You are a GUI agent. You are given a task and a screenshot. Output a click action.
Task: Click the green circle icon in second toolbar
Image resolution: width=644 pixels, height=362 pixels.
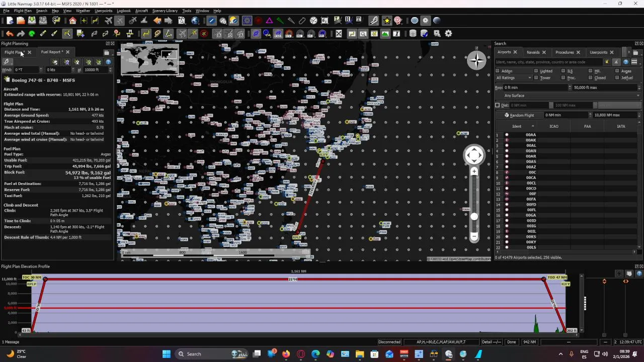click(32, 34)
